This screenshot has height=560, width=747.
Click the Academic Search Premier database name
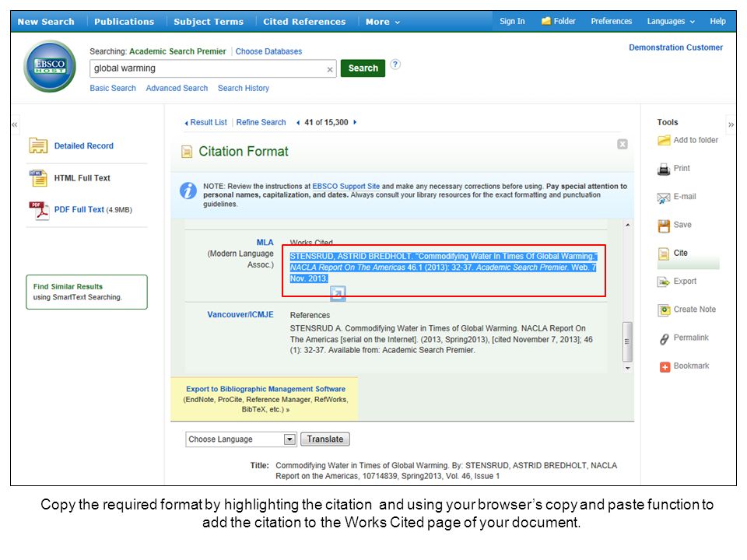[x=177, y=51]
